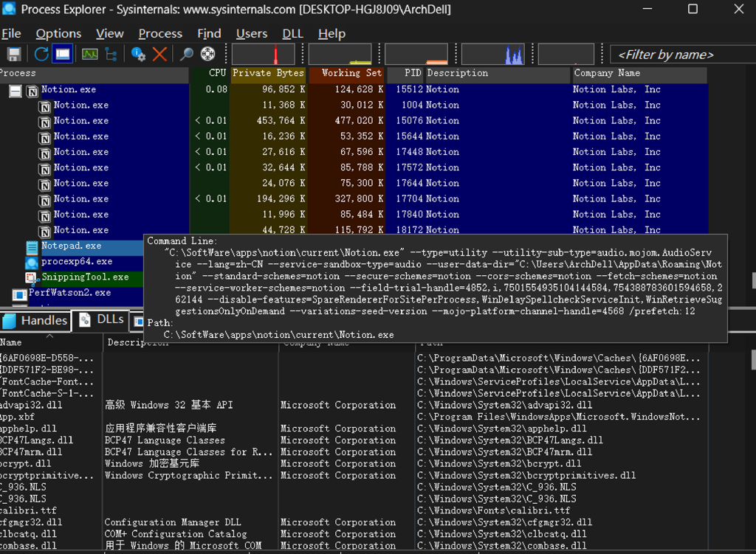Open Properties with the gear info icon
The width and height of the screenshot is (756, 554).
[138, 54]
